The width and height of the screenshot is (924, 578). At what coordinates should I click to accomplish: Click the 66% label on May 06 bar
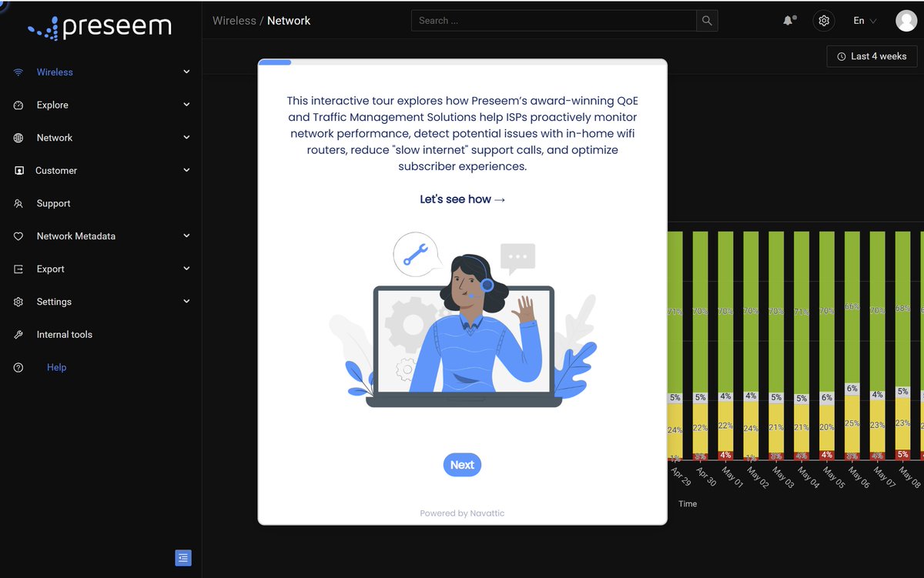click(852, 306)
